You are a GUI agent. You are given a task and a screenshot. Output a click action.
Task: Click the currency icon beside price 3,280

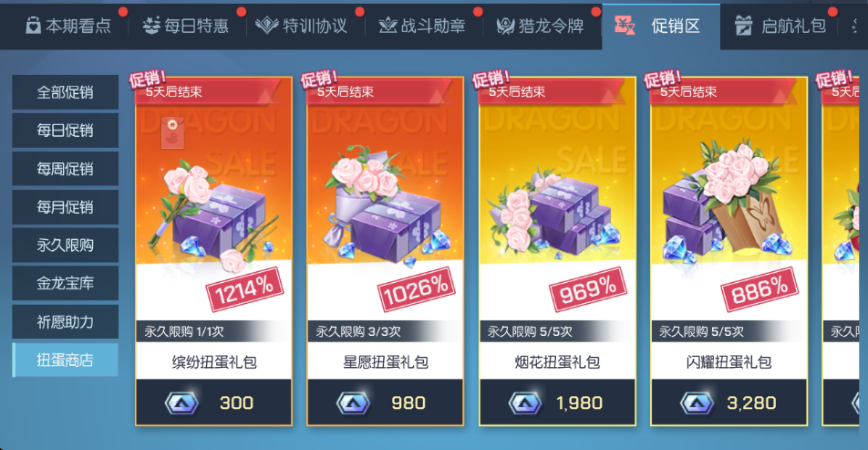coord(697,403)
